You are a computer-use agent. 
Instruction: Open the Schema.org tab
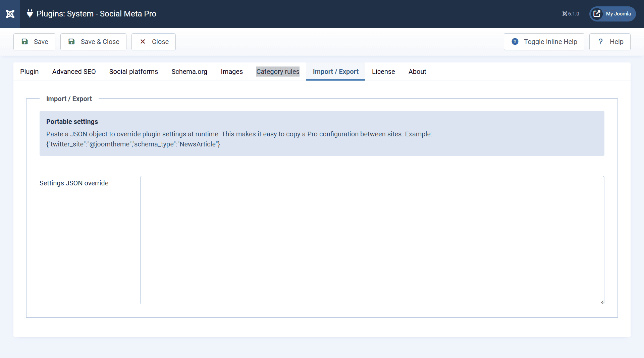[x=189, y=72]
